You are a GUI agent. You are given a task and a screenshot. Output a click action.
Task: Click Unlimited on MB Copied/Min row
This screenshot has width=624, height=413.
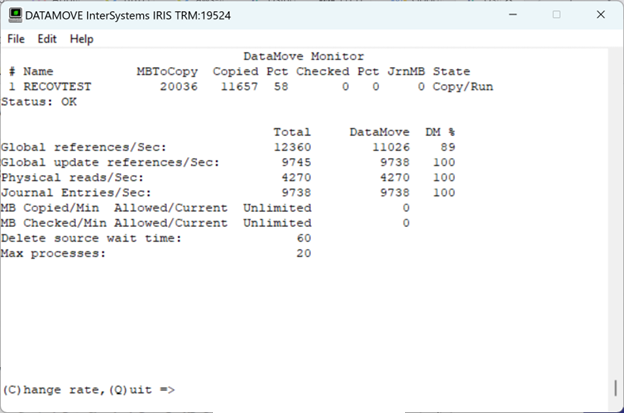click(277, 208)
